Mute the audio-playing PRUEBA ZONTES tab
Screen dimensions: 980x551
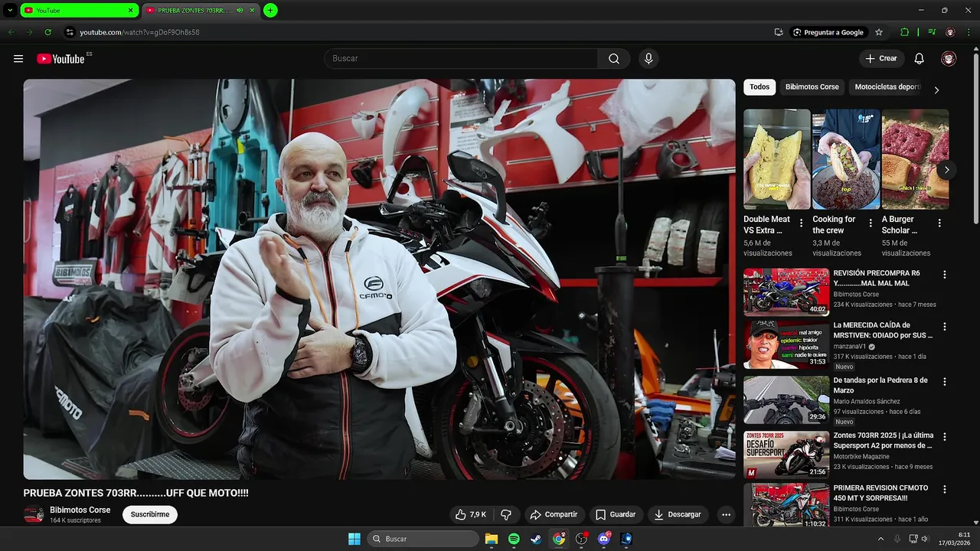[x=240, y=11]
